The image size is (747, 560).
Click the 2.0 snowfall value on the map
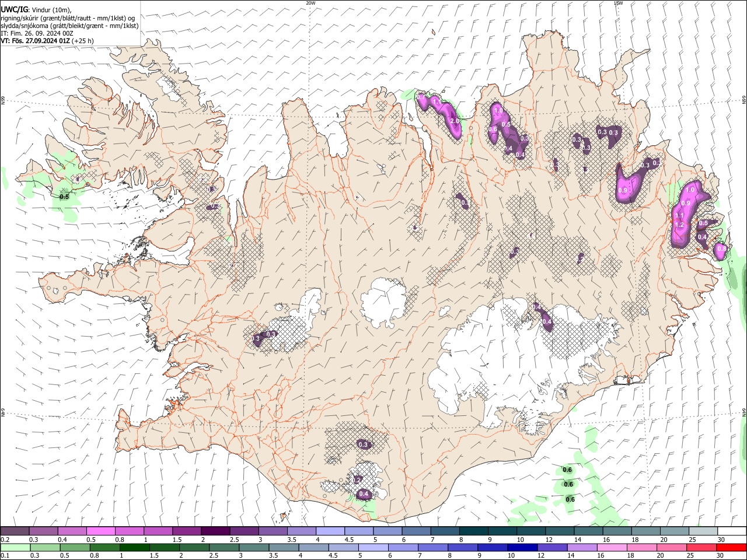pos(455,121)
